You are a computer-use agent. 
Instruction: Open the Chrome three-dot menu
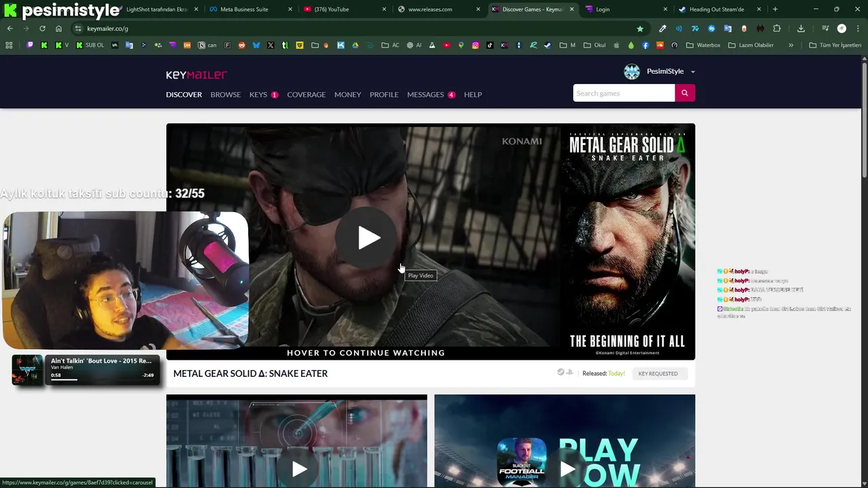click(858, 28)
